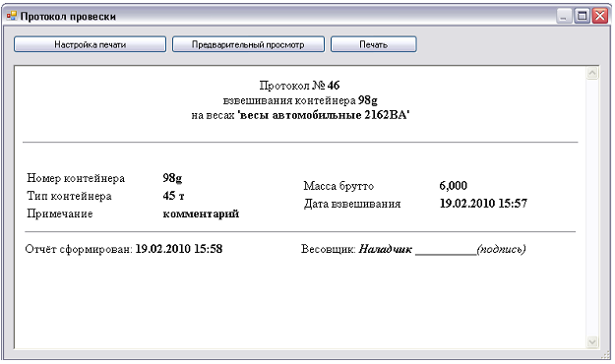Click the gross mass value '6,000'

453,186
